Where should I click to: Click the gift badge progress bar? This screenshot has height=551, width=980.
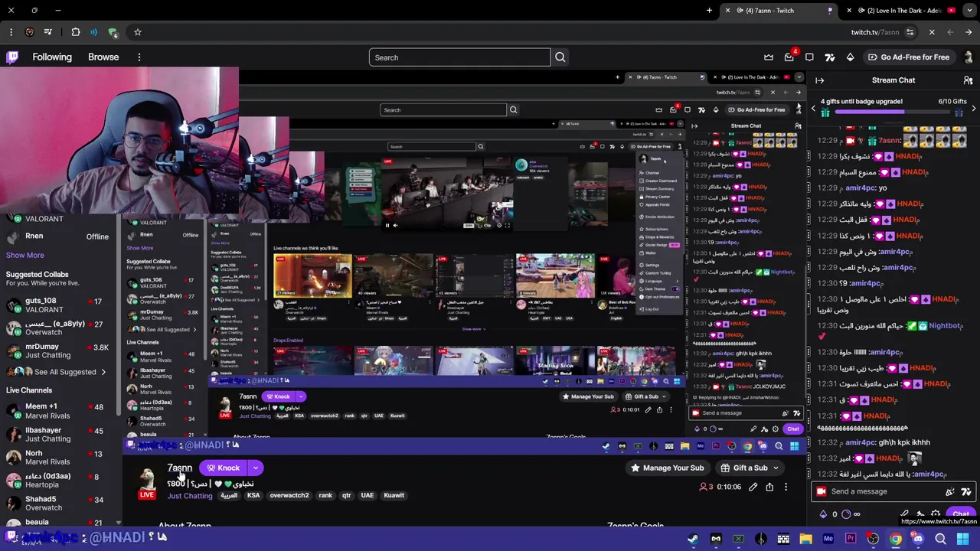pos(893,112)
